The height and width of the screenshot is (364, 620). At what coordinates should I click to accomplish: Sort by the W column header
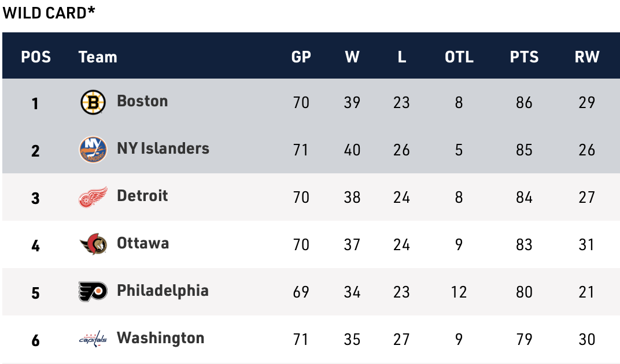[x=352, y=57]
